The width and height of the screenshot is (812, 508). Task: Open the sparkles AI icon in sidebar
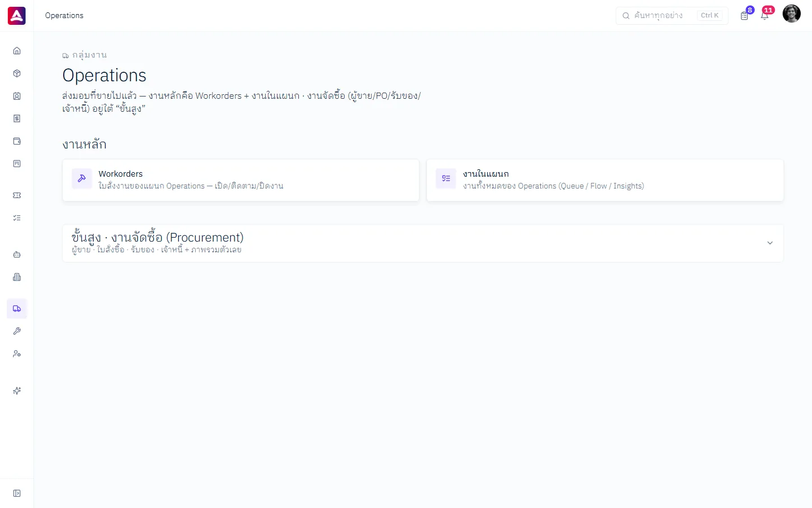point(17,391)
